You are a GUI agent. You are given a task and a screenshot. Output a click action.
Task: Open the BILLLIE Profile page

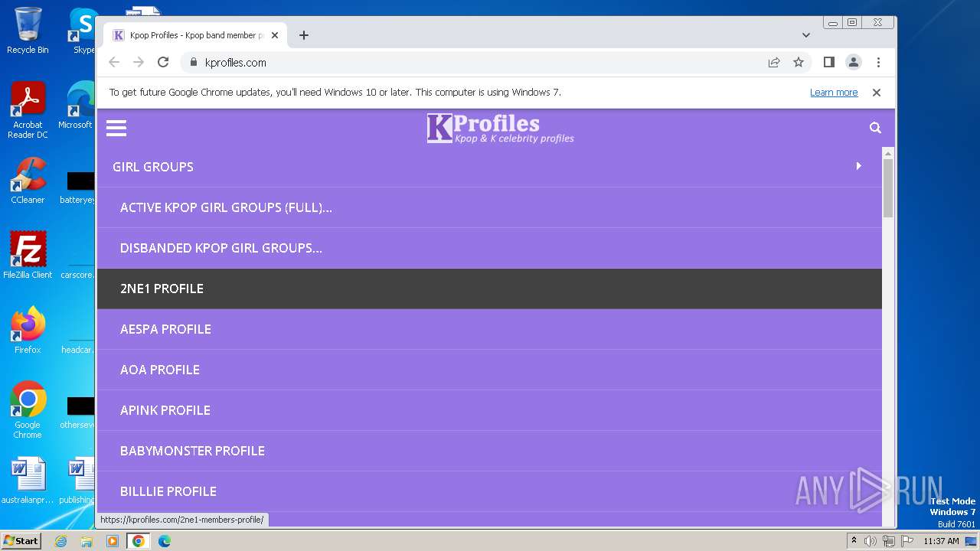pyautogui.click(x=489, y=491)
